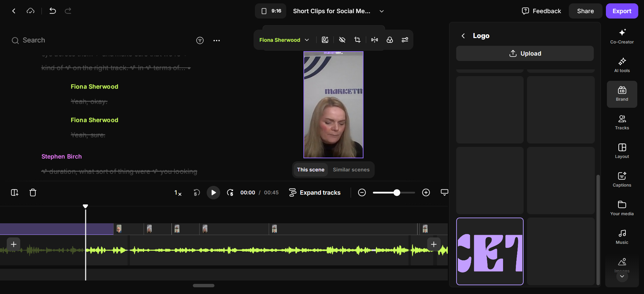644x294 pixels.
Task: Open the Fiona Sherwood speaker dropdown
Action: click(x=284, y=40)
